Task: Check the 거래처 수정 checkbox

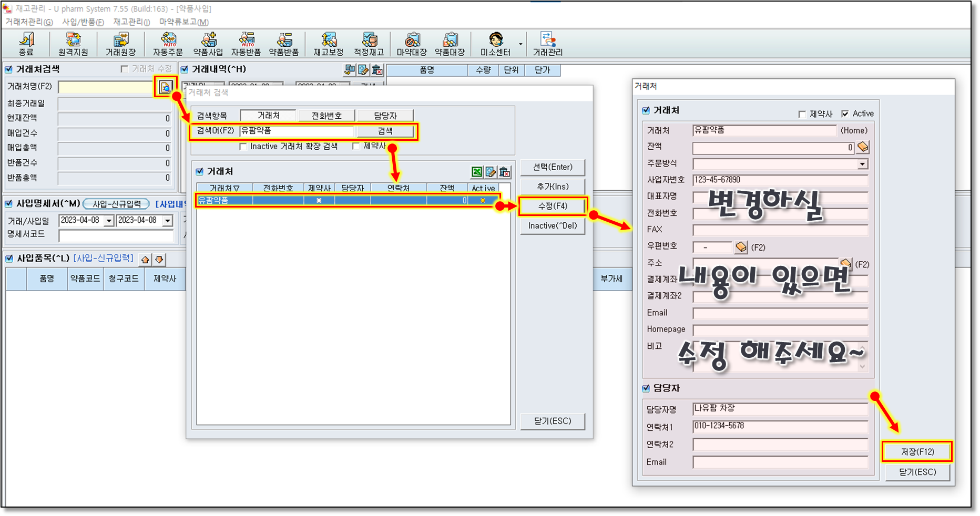Action: click(x=125, y=69)
